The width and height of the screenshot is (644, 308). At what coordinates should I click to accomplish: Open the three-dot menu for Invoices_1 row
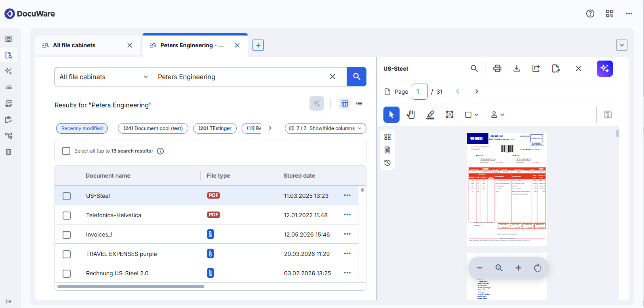(x=347, y=234)
